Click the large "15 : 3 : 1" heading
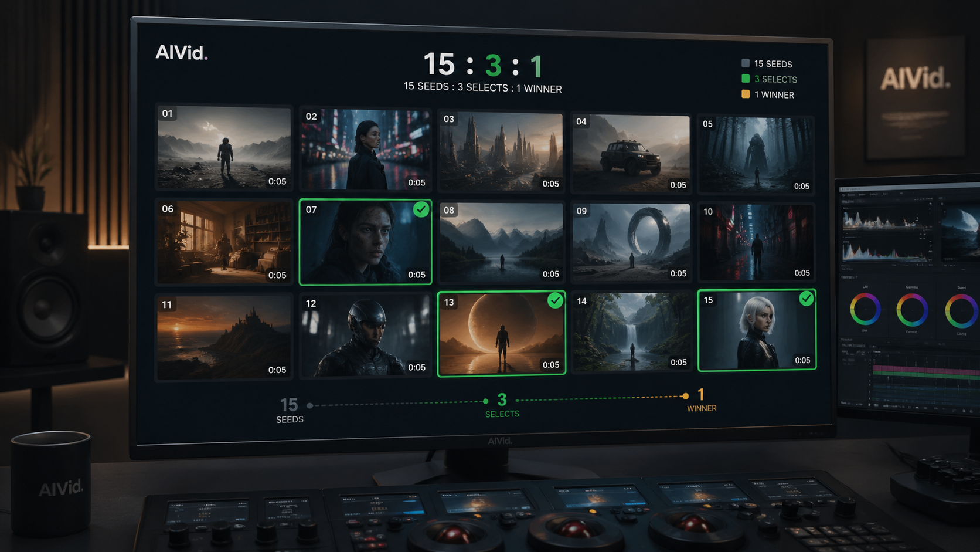The height and width of the screenshot is (552, 980). (482, 65)
